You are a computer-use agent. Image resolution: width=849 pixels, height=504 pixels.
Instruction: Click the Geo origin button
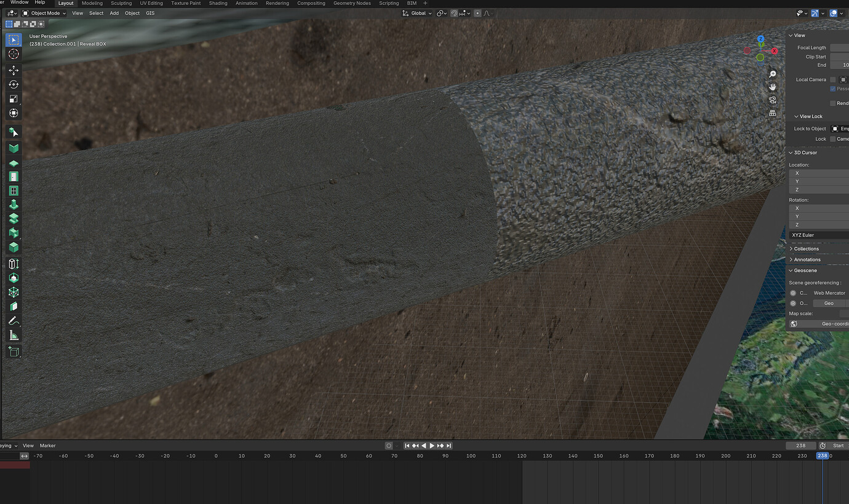click(x=829, y=303)
